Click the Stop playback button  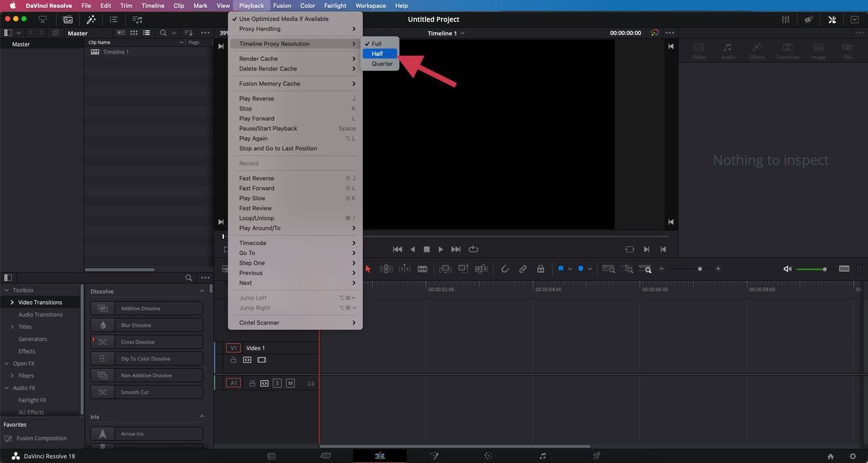[x=427, y=249]
